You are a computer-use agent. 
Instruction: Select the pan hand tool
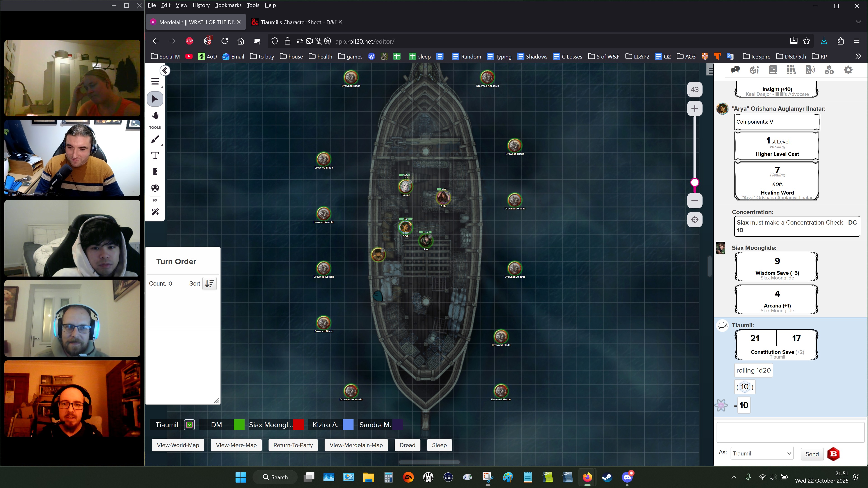[155, 115]
